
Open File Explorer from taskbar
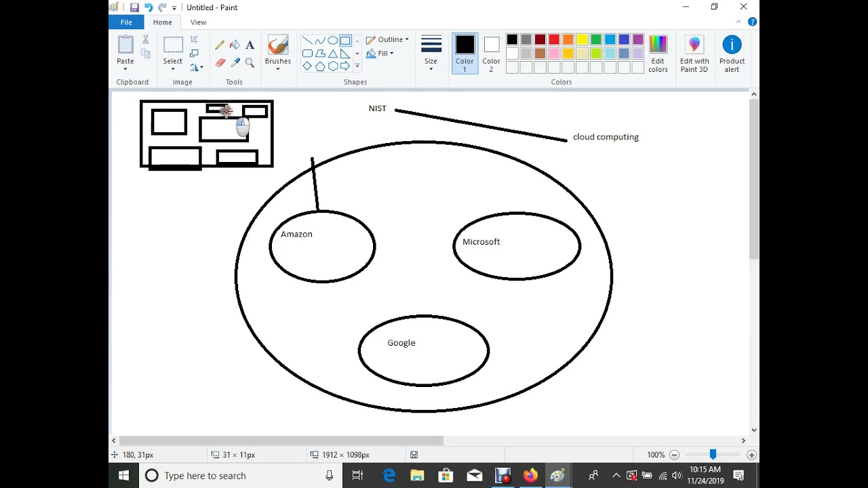417,476
